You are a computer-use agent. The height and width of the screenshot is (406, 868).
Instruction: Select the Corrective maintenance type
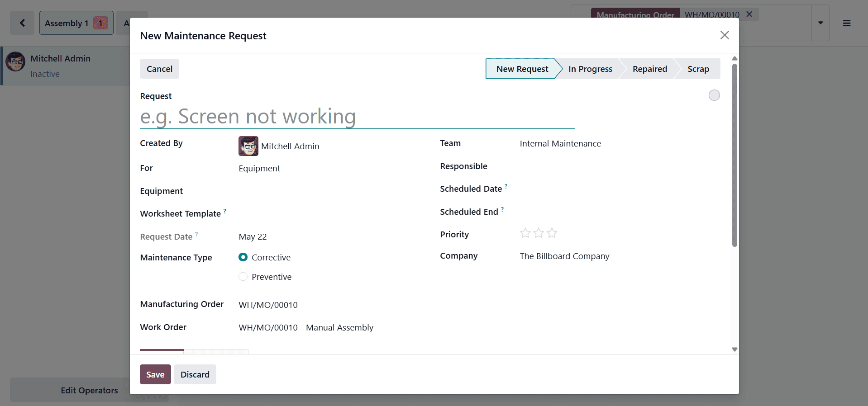tap(243, 257)
